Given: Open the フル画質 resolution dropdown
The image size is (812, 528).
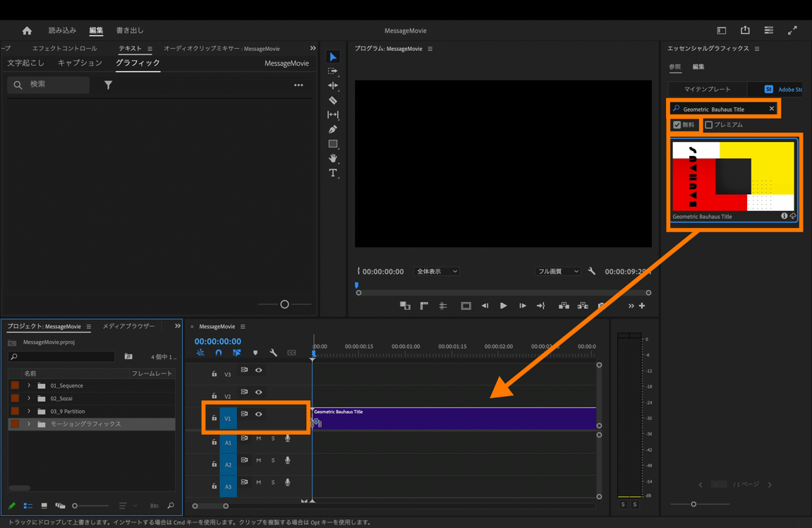Looking at the screenshot, I should (x=557, y=272).
